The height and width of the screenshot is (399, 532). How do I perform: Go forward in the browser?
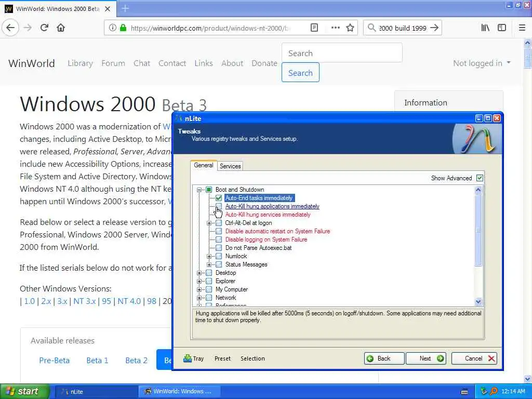pyautogui.click(x=28, y=28)
